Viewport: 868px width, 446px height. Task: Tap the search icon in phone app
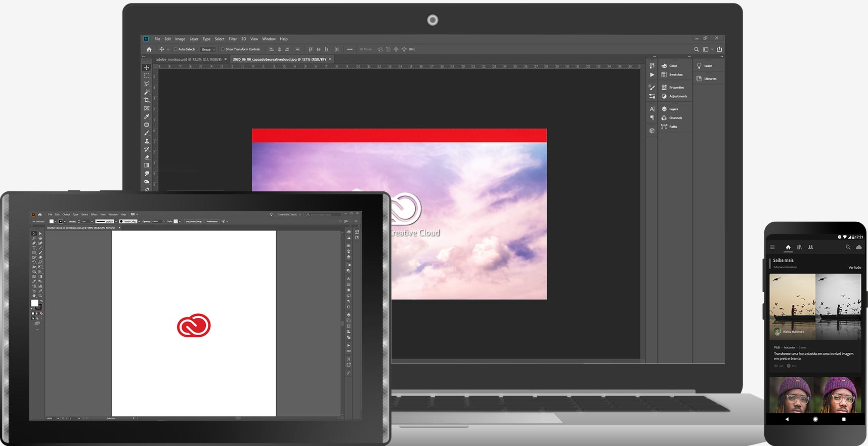(x=848, y=247)
